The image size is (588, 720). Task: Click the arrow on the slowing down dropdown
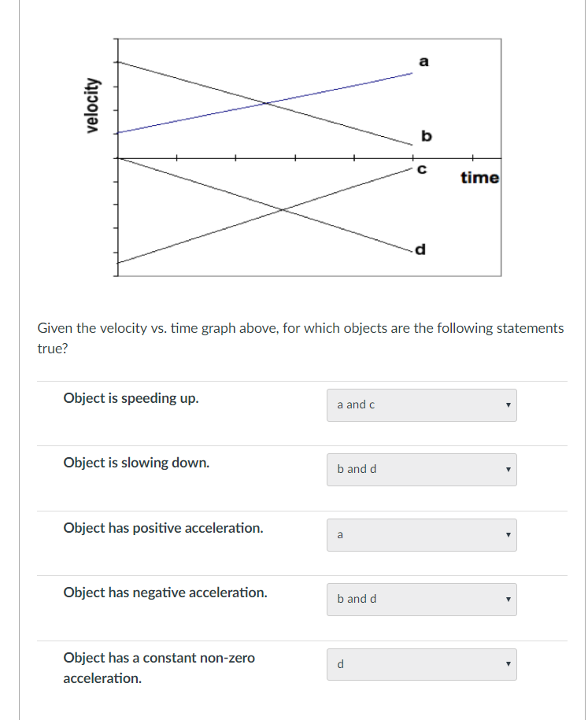(x=508, y=469)
